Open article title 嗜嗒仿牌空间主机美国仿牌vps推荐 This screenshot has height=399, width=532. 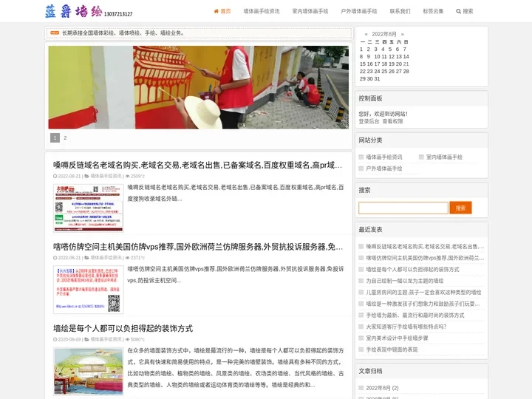(x=198, y=247)
